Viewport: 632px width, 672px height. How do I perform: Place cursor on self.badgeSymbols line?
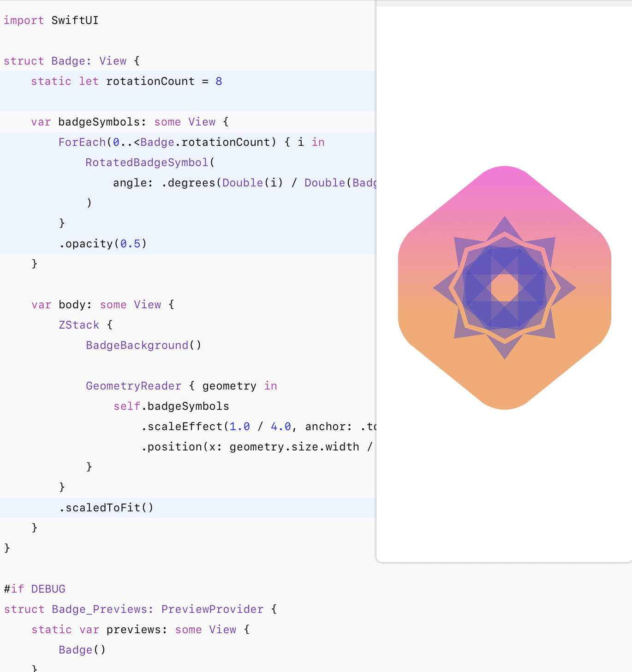[x=171, y=406]
